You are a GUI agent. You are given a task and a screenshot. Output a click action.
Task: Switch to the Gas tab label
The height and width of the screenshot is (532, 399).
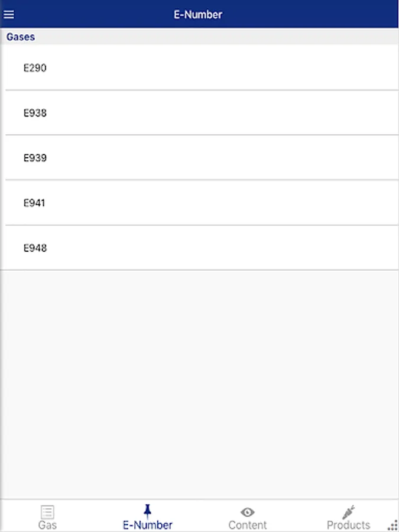(47, 525)
